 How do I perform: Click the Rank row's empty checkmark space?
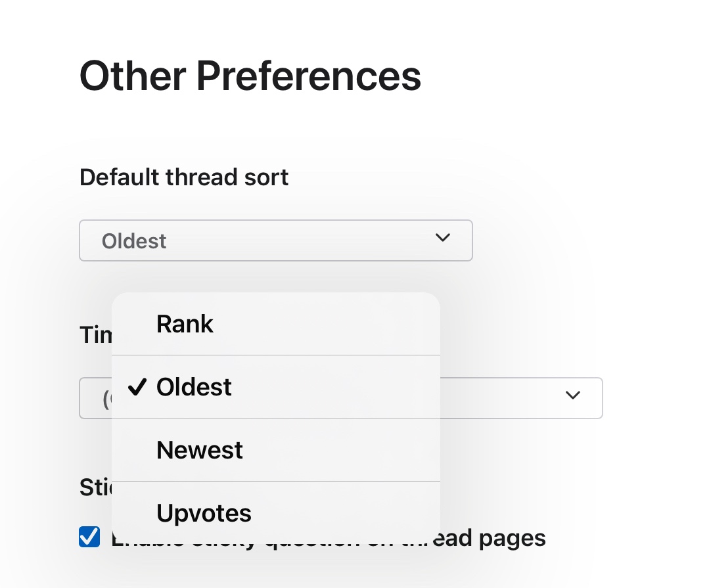click(x=137, y=324)
